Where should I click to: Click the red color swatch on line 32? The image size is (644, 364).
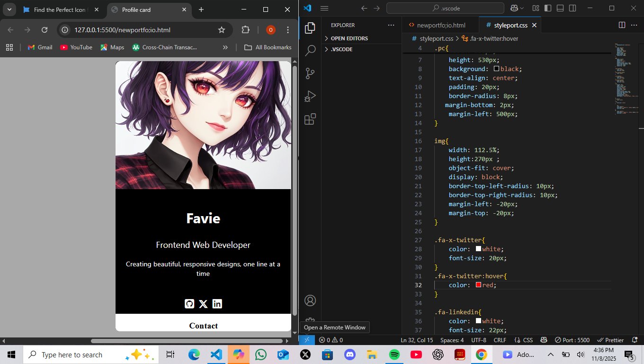point(478,285)
